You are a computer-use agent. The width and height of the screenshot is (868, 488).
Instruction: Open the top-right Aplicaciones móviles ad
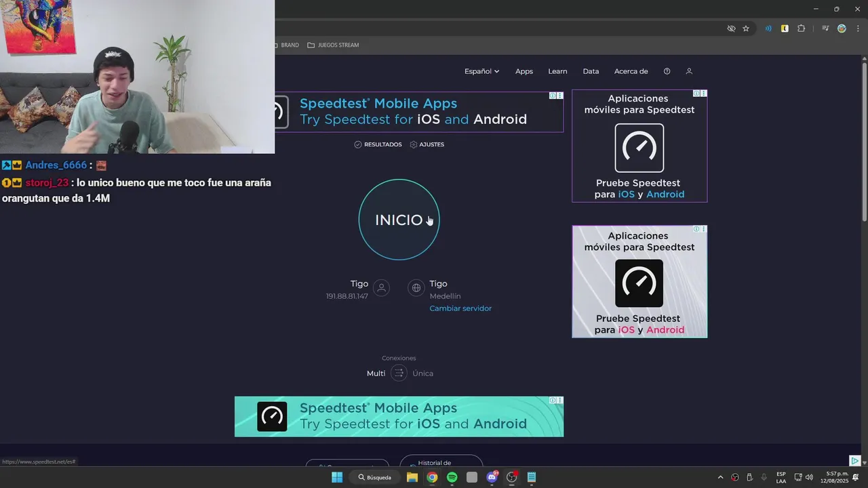click(x=639, y=146)
